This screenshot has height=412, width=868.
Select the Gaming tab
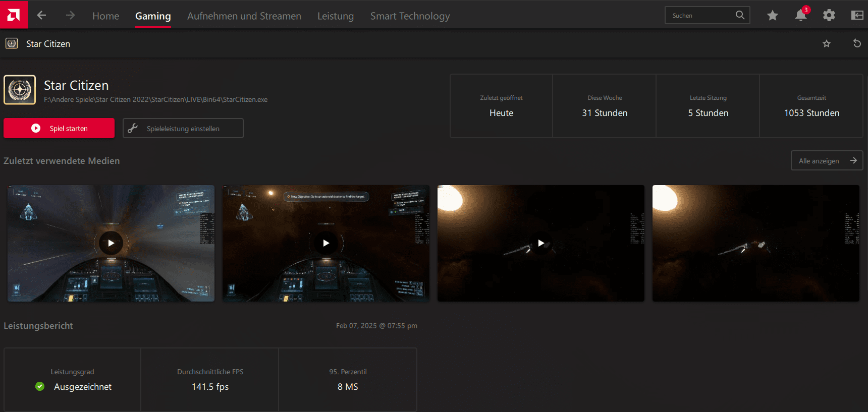coord(153,16)
